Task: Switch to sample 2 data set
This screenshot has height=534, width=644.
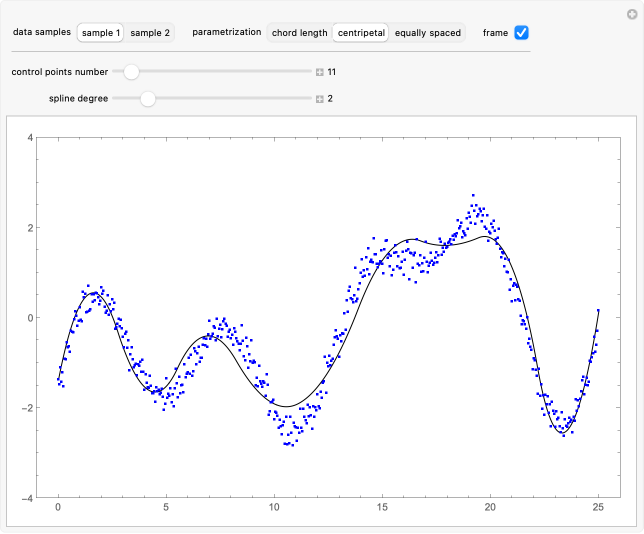Action: pyautogui.click(x=150, y=33)
